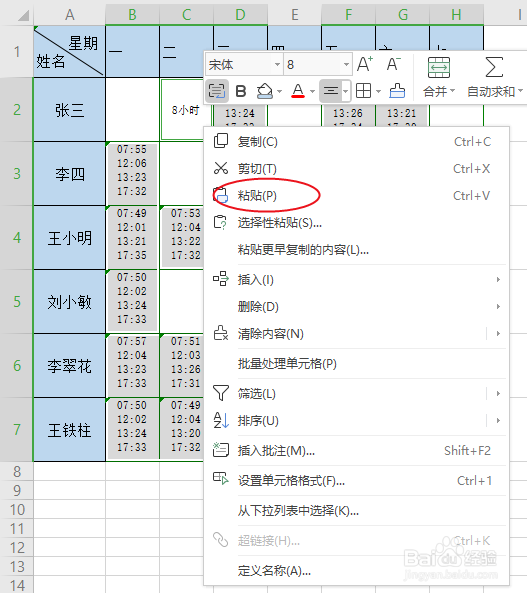Select the 张三 name cell
527x593 pixels.
point(70,110)
